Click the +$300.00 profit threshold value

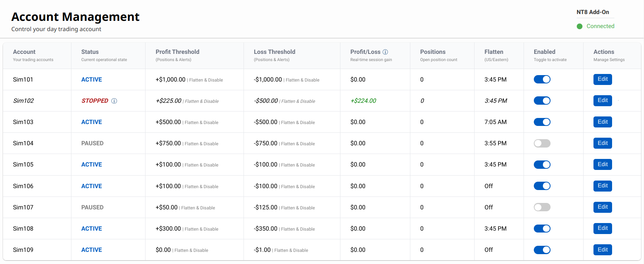pyautogui.click(x=168, y=229)
